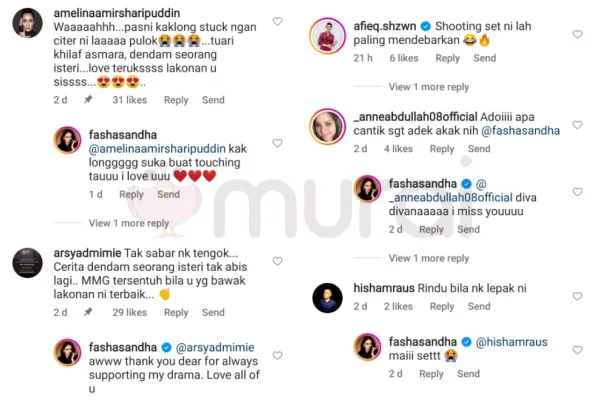
Task: Reply to afieq.shzwn's comment
Action: [447, 58]
